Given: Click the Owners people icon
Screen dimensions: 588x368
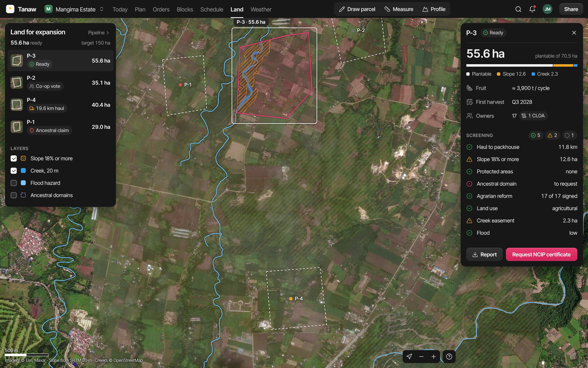Looking at the screenshot, I should pyautogui.click(x=469, y=116).
